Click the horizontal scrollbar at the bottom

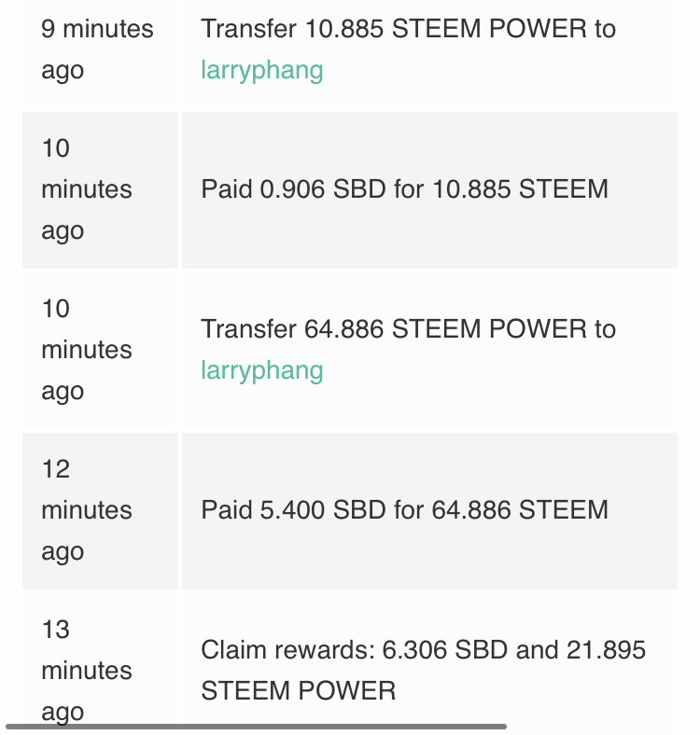click(256, 727)
